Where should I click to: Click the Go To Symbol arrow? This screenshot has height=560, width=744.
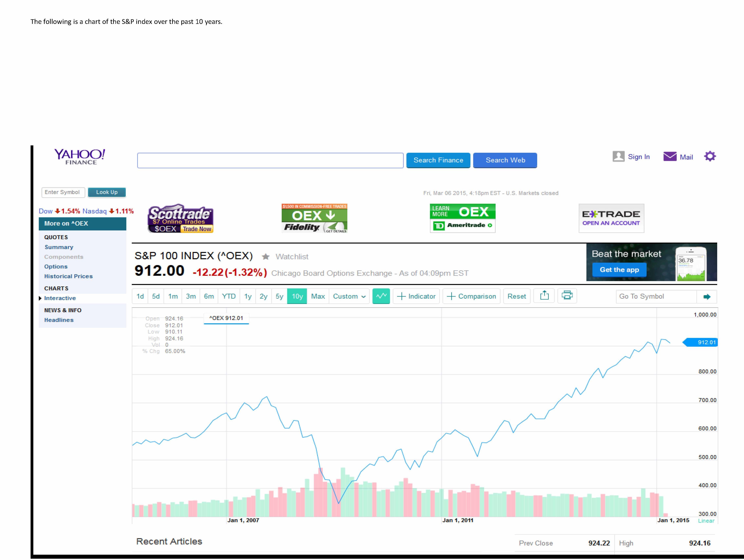pyautogui.click(x=707, y=297)
